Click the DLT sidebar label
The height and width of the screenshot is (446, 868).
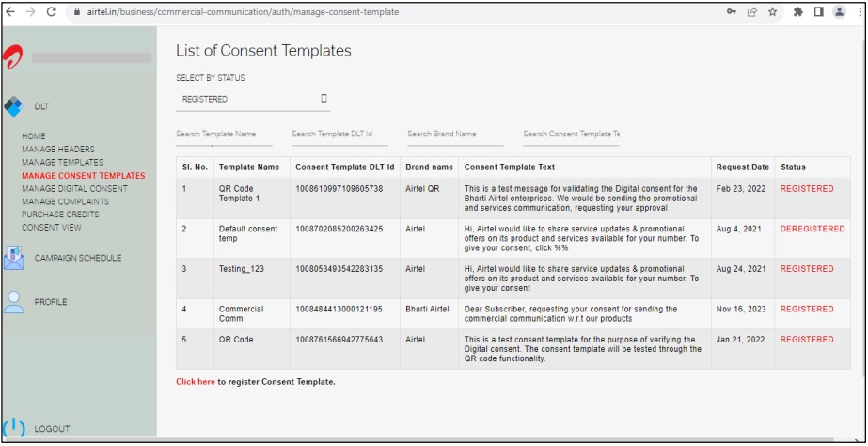pyautogui.click(x=41, y=107)
